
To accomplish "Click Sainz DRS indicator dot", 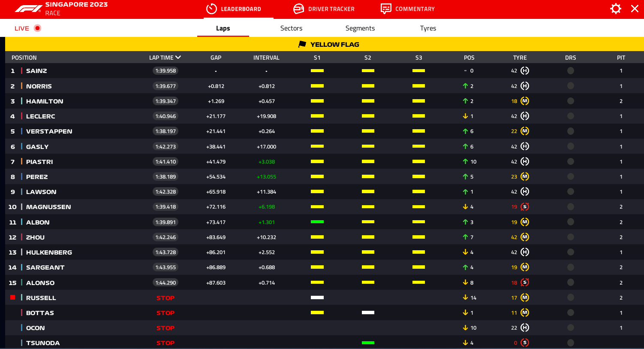I will tap(571, 71).
